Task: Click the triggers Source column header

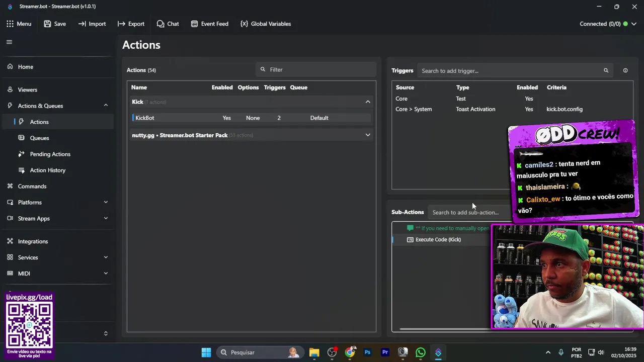Action: click(x=405, y=87)
